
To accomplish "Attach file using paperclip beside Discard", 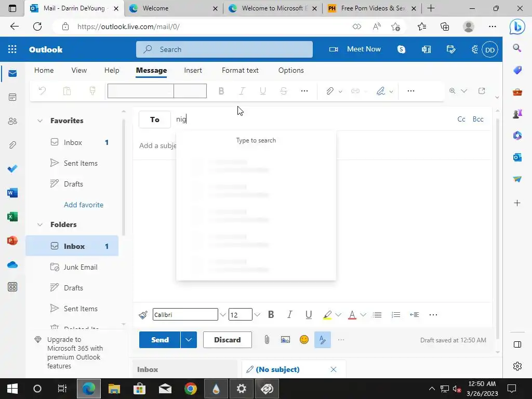I will (267, 340).
